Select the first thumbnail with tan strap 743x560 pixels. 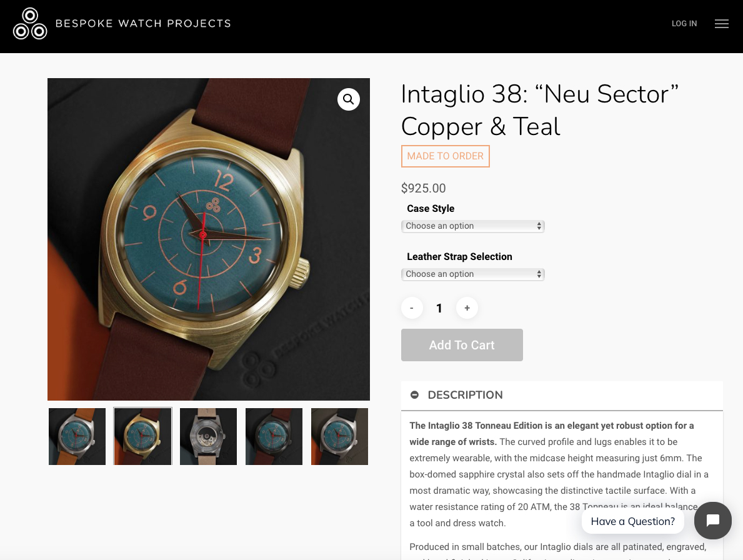pyautogui.click(x=77, y=436)
